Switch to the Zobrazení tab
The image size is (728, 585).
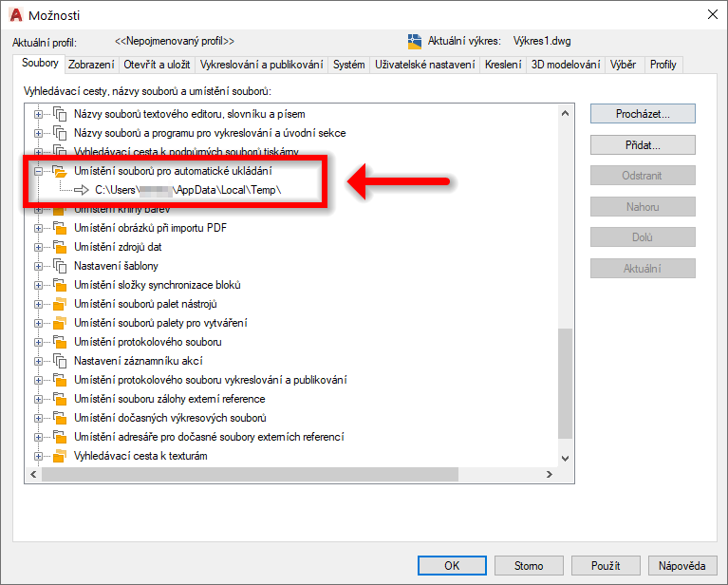pos(91,65)
